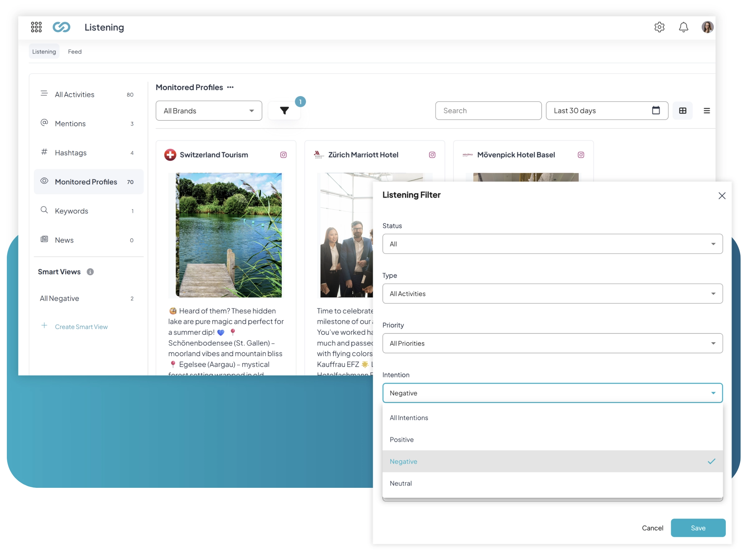Screen dimensions: 747x560
Task: Switch to list view layout icon
Action: 707,111
